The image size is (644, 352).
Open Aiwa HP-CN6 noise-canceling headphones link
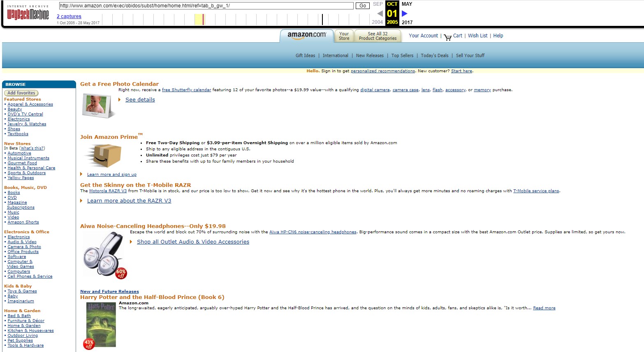[313, 232]
